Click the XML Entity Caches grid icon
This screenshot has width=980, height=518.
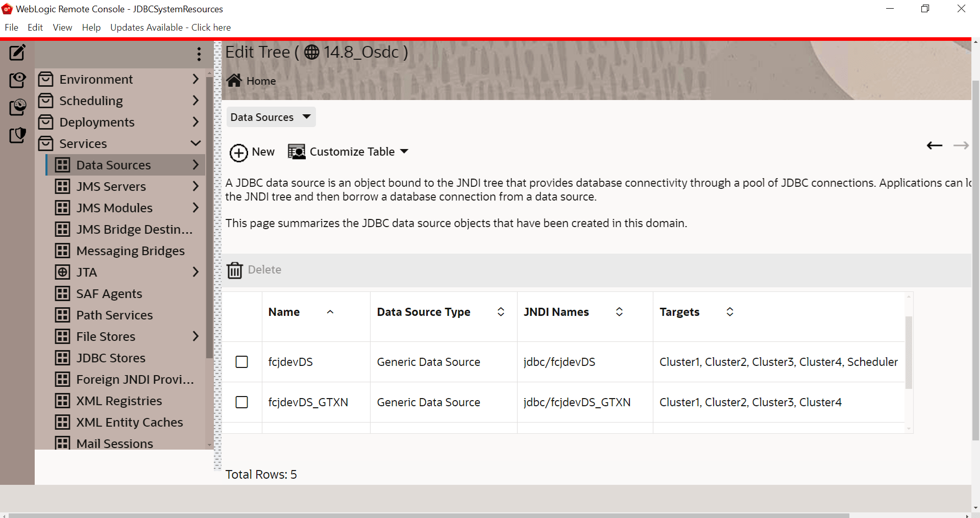tap(62, 422)
